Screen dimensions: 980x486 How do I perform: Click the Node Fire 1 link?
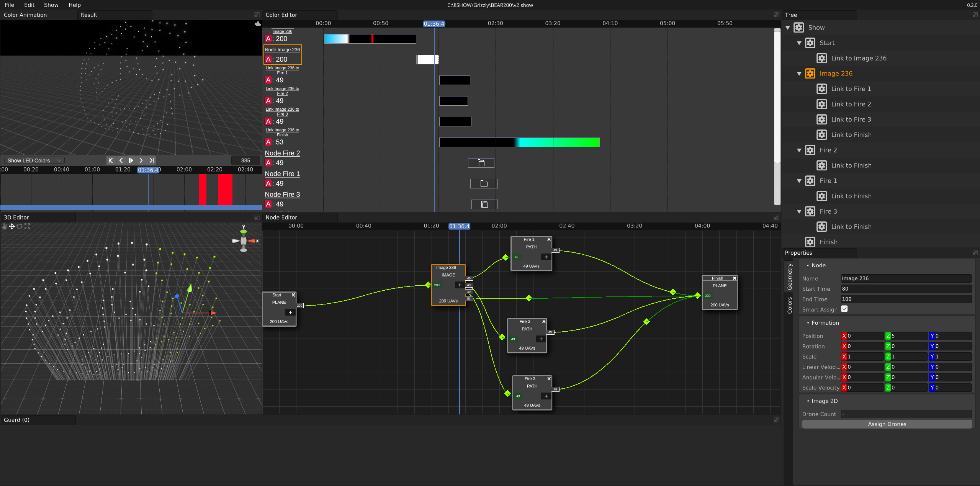click(x=282, y=174)
